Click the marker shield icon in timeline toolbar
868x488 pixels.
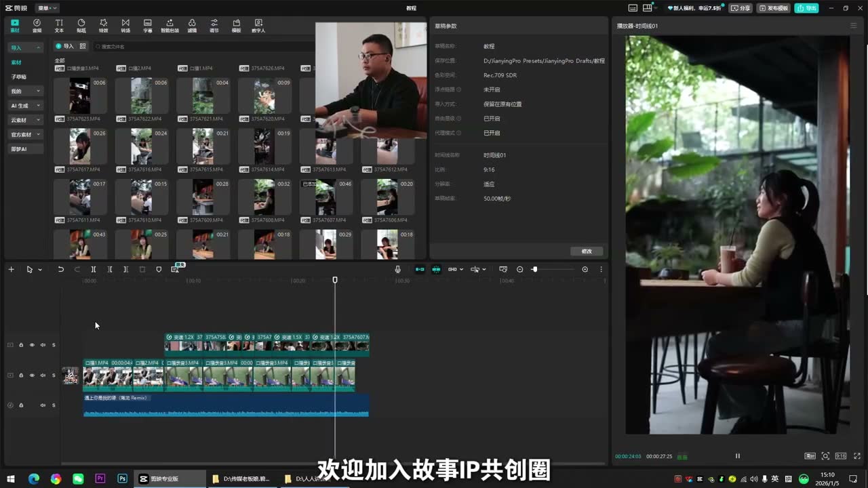159,269
